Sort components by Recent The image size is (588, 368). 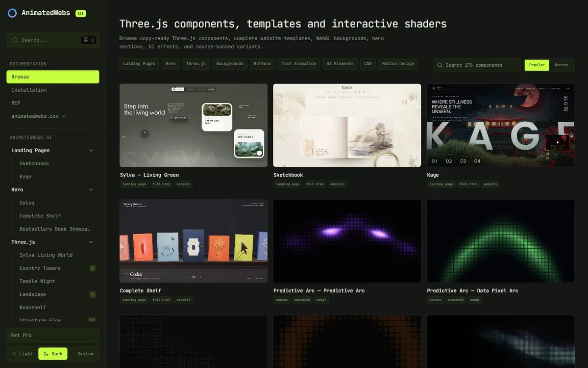[562, 65]
